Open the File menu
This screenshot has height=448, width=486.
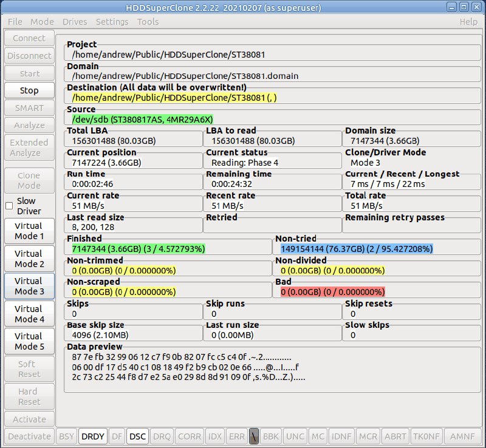coord(15,22)
